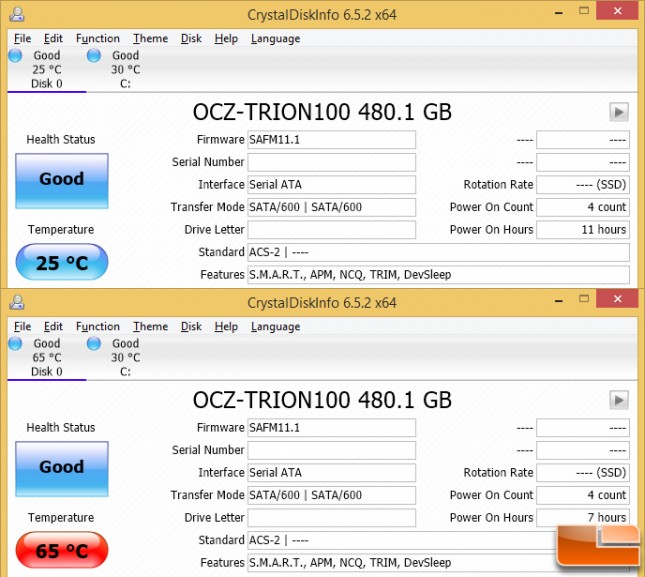The height and width of the screenshot is (577, 645).
Task: Click the Temperature label in lower window
Action: click(x=61, y=517)
